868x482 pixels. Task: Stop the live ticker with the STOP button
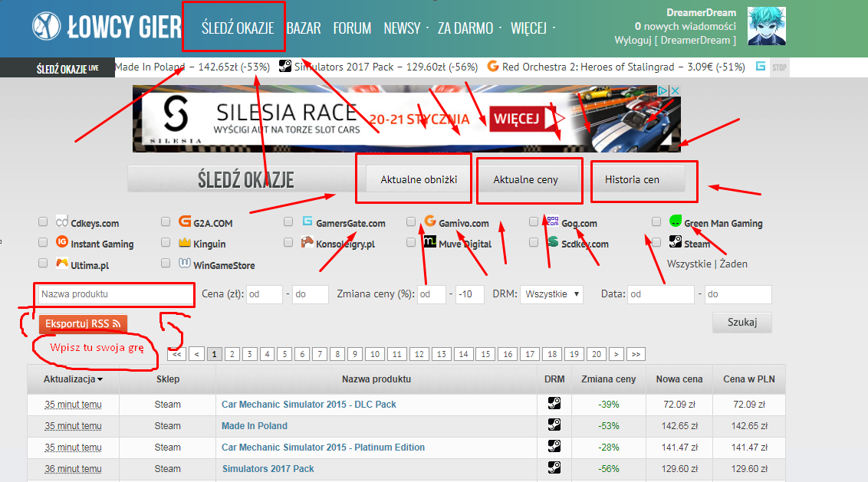tap(779, 67)
